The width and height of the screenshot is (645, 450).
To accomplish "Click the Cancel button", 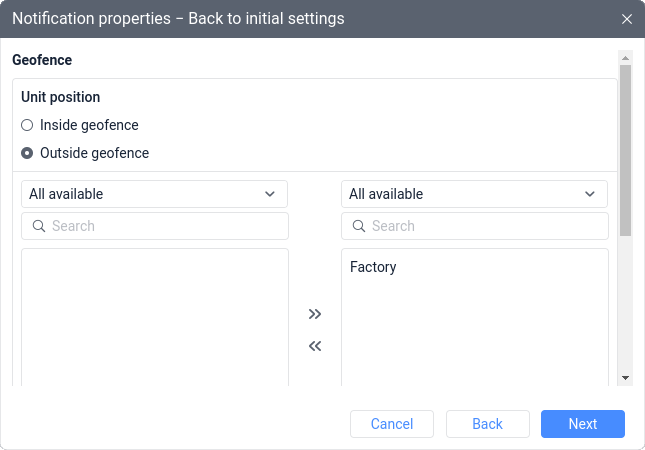I will click(x=392, y=424).
